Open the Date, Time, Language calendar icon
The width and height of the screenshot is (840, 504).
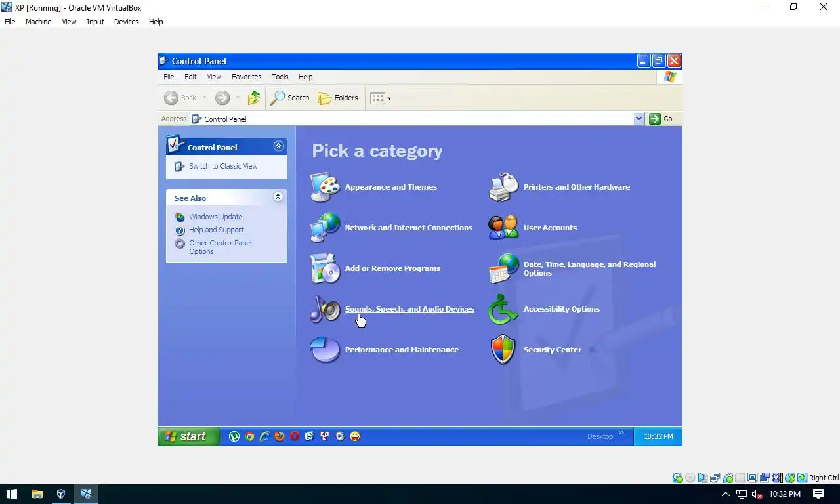click(x=503, y=268)
